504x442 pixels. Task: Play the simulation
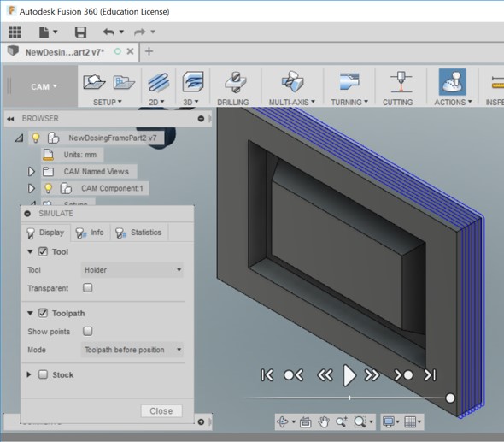pyautogui.click(x=349, y=375)
